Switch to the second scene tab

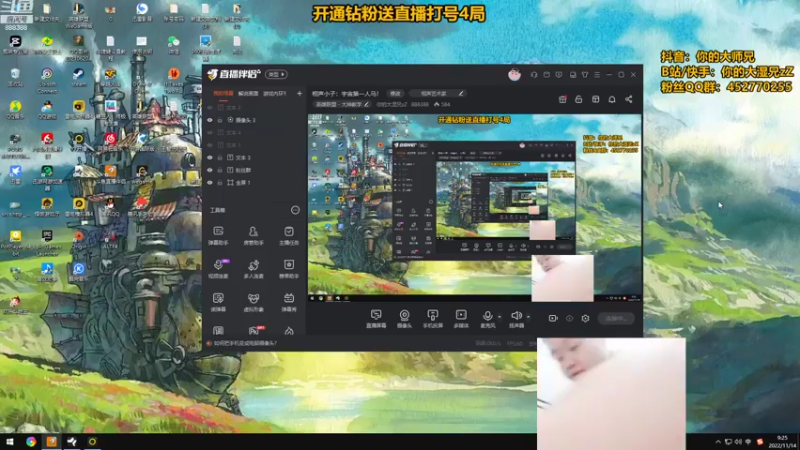click(x=248, y=94)
